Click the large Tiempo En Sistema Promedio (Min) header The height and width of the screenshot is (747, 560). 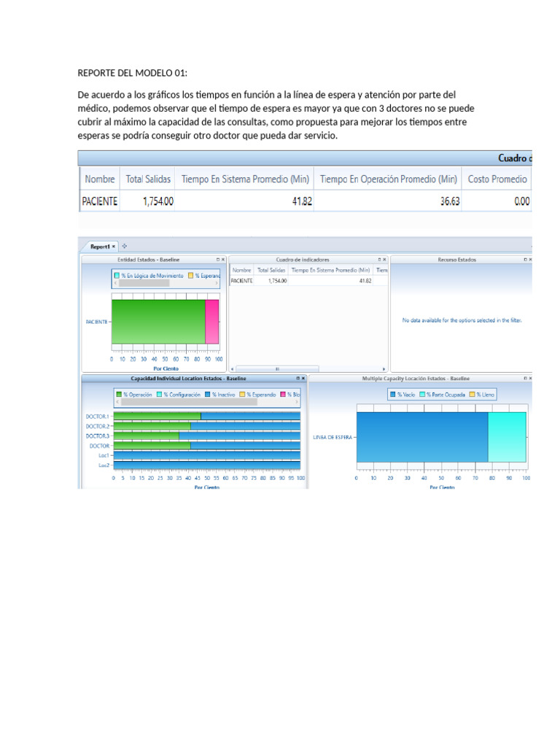245,179
